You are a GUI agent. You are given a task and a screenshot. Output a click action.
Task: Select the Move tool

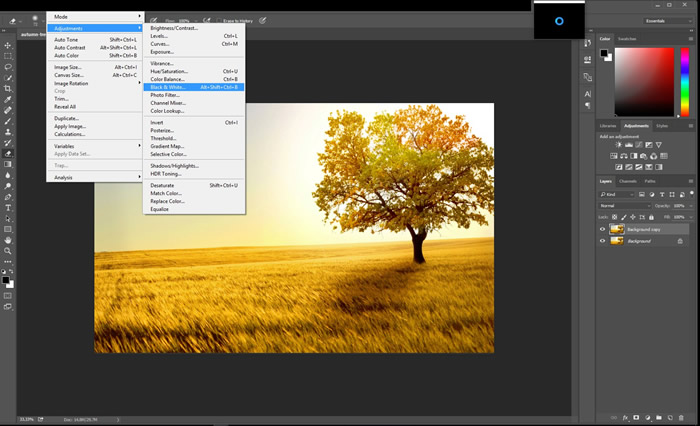[8, 46]
